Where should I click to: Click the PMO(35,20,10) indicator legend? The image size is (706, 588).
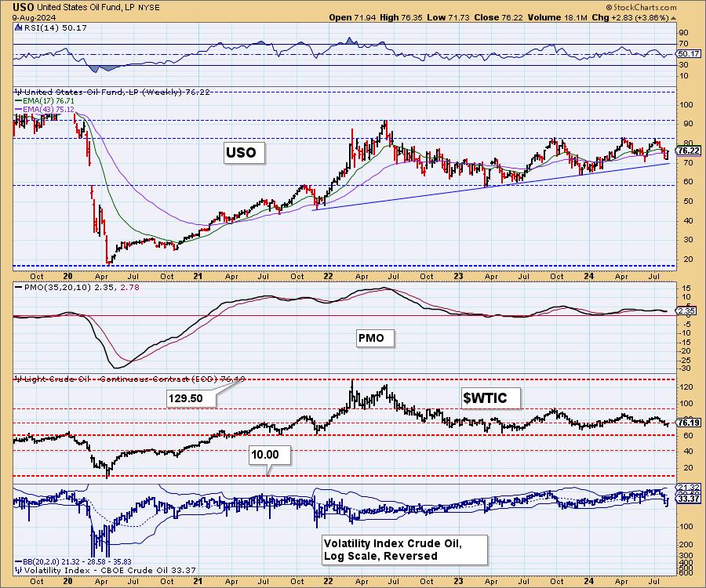pos(77,287)
